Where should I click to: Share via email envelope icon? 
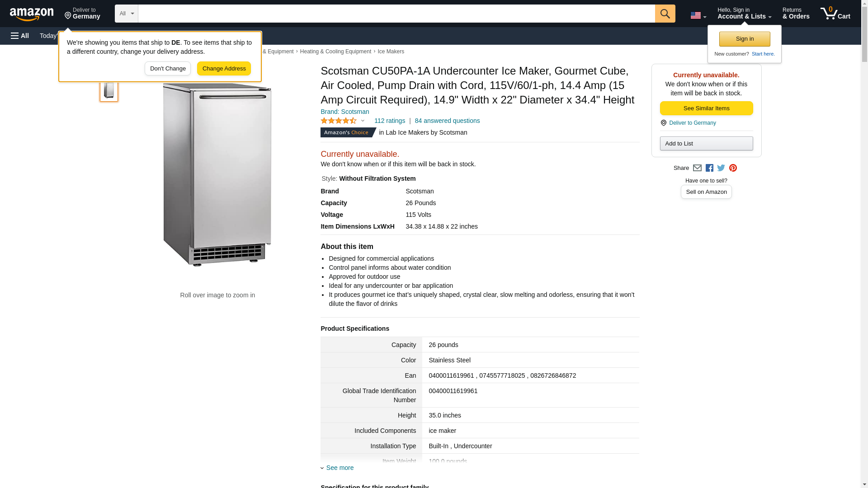(x=697, y=168)
